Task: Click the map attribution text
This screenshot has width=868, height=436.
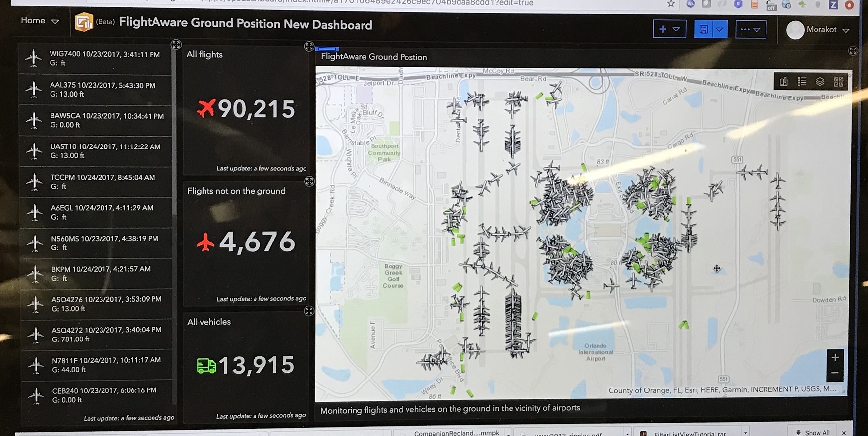Action: 722,390
